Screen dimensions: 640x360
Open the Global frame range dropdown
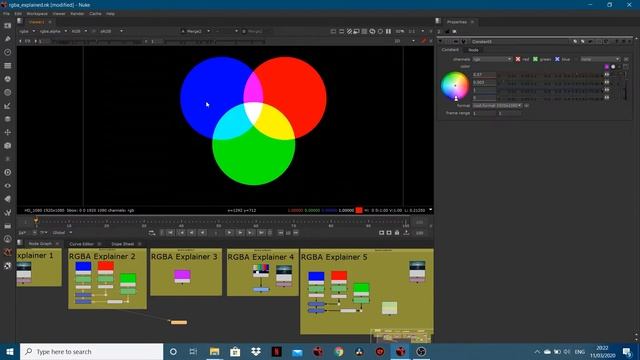click(x=62, y=233)
